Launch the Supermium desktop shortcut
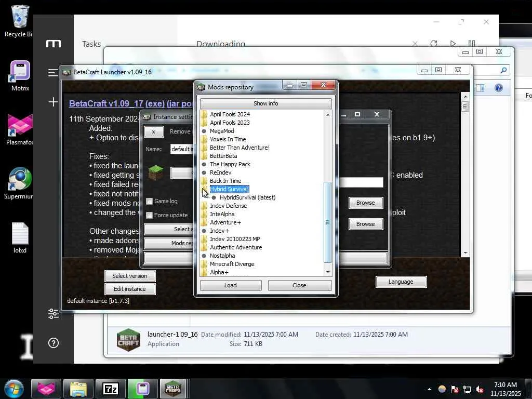 coord(19,183)
